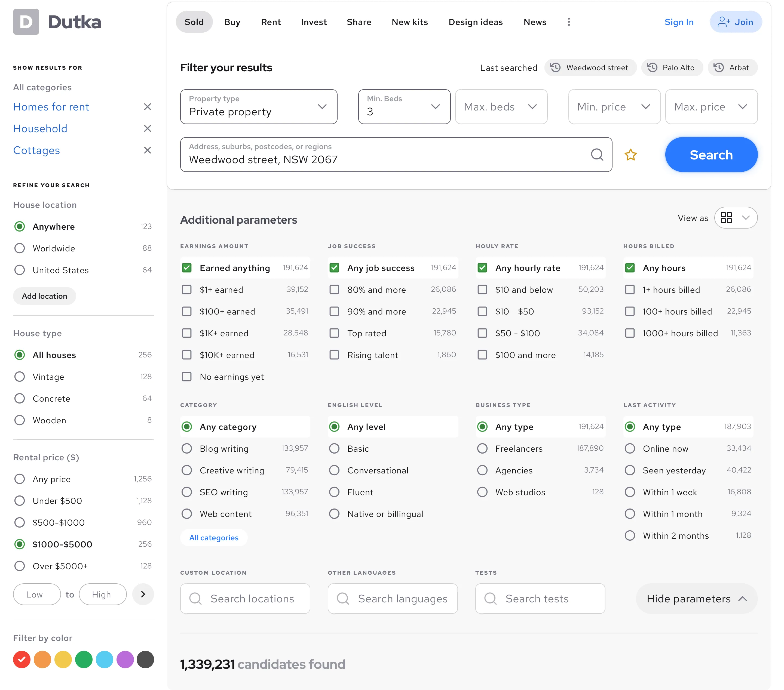This screenshot has height=690, width=784.
Task: Remove the Homes for rent category filter
Action: point(147,107)
